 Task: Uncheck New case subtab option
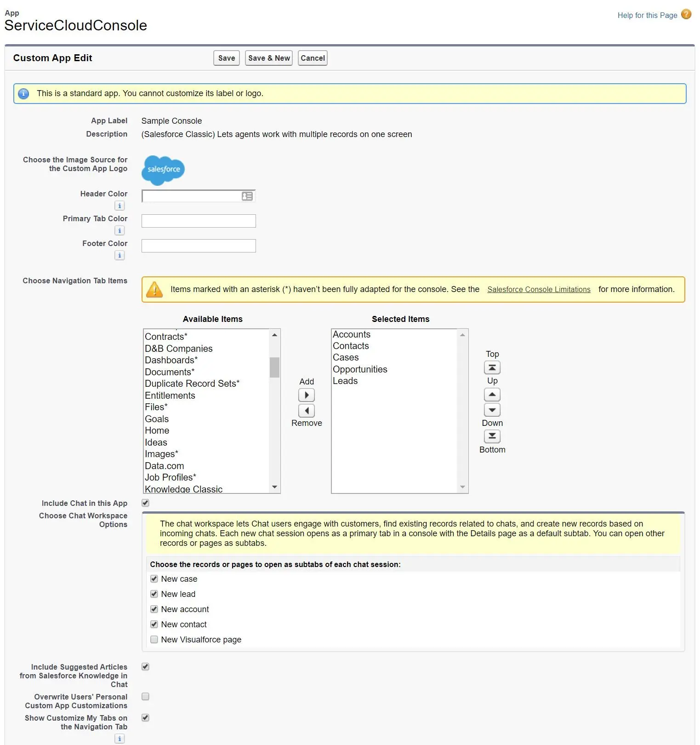[x=154, y=579]
